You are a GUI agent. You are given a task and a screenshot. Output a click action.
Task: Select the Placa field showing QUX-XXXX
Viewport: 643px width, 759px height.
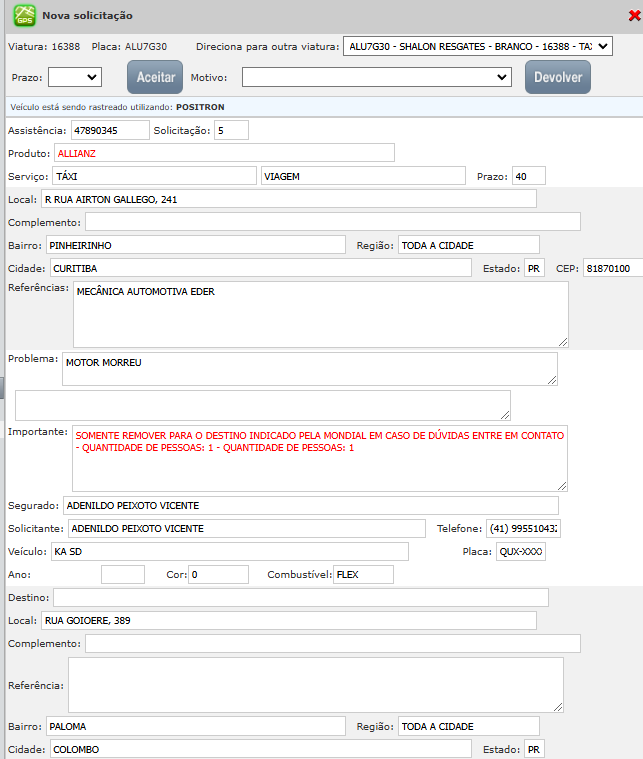point(521,552)
